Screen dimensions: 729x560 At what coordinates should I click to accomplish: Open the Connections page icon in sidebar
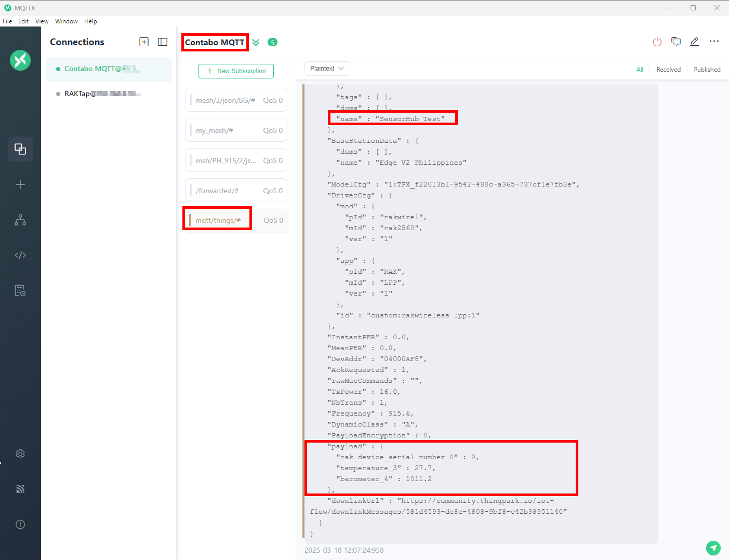[20, 149]
